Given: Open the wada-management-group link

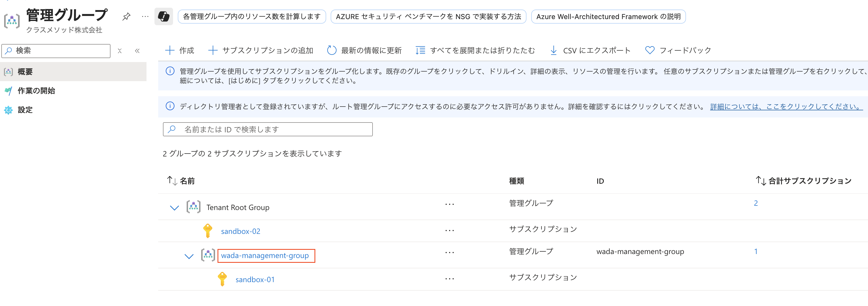Looking at the screenshot, I should (265, 256).
